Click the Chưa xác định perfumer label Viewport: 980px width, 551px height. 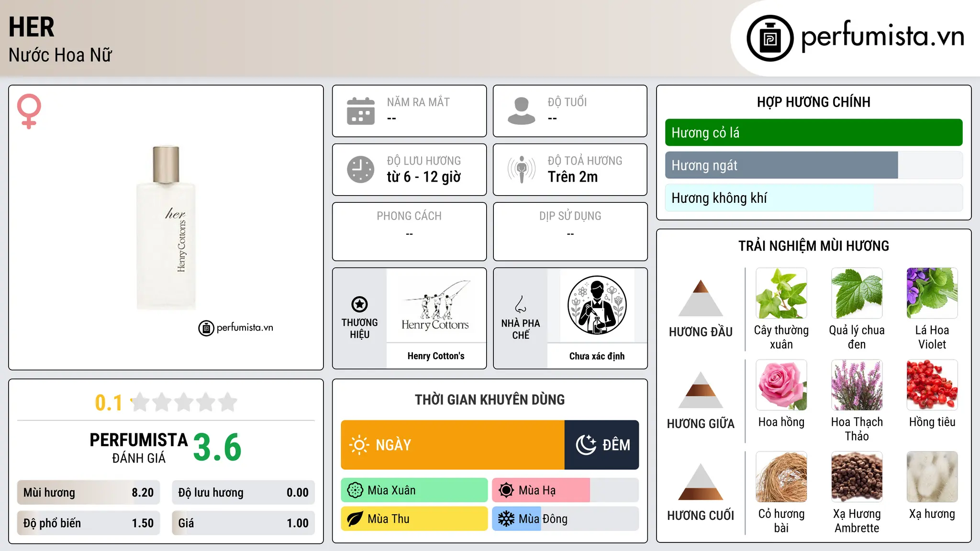pos(597,356)
